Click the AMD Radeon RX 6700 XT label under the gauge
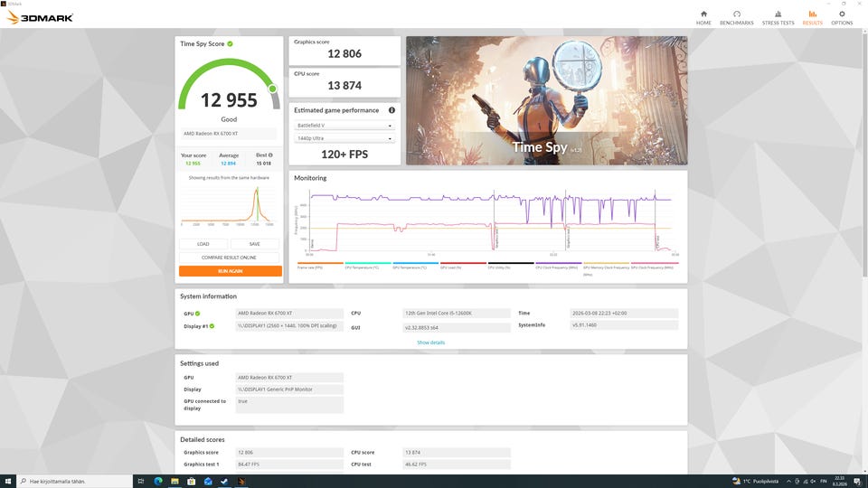Viewport: 868px width, 488px height. (229, 134)
